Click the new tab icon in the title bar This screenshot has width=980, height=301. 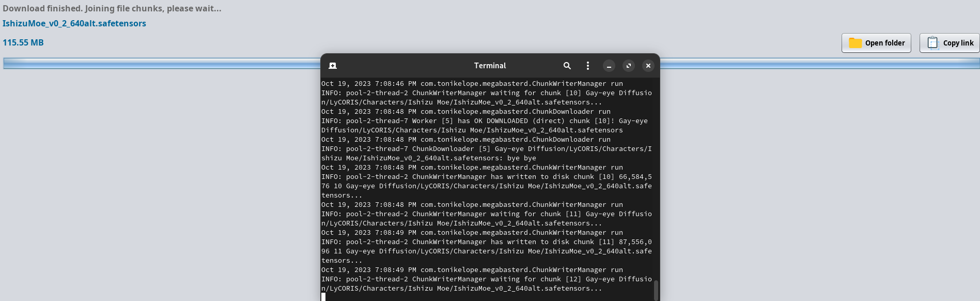[333, 66]
